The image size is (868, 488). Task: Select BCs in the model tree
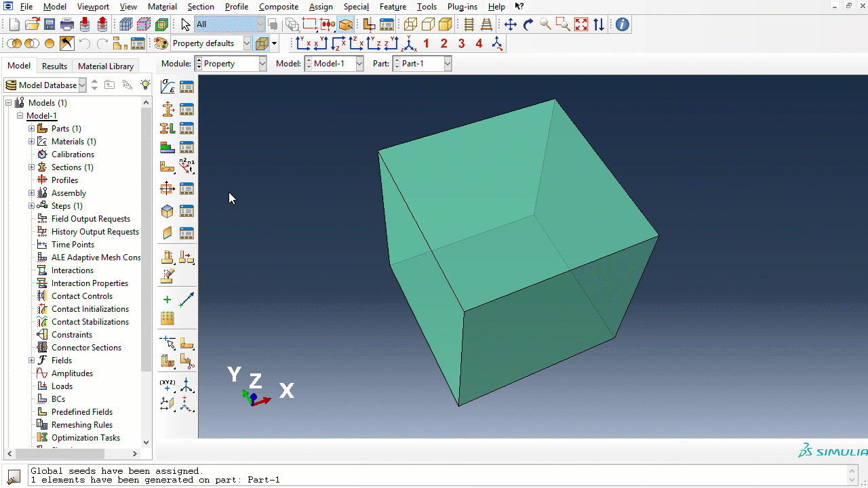pyautogui.click(x=58, y=399)
